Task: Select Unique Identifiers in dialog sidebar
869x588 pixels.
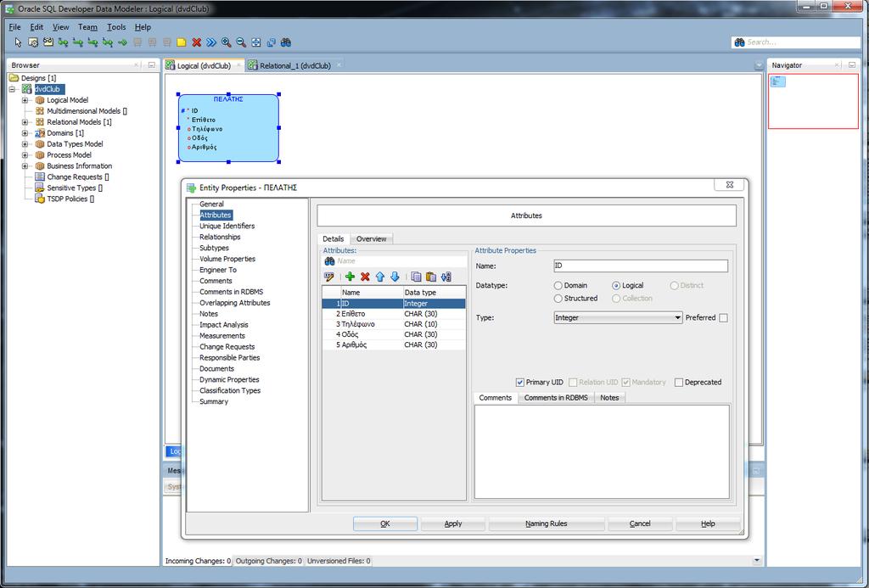Action: [227, 226]
